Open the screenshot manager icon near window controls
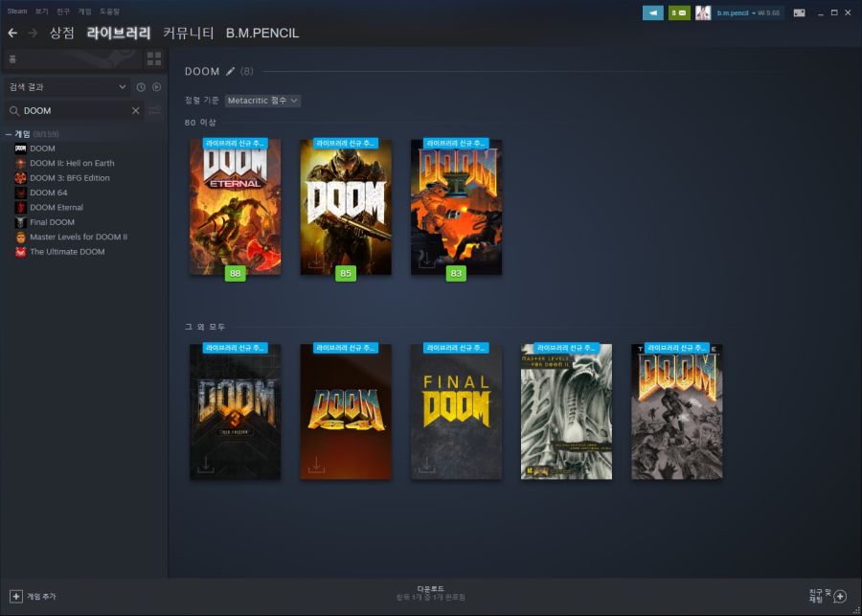Viewport: 862px width, 616px height. (799, 11)
